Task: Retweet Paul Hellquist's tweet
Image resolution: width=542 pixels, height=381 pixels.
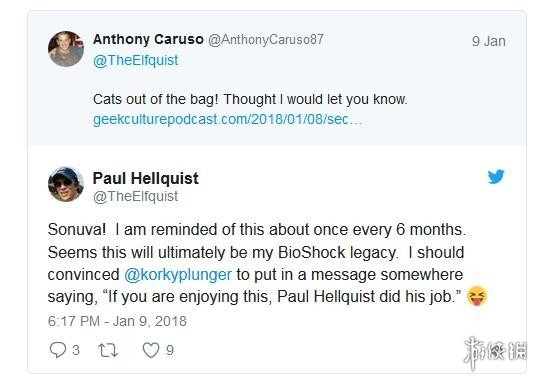Action: click(x=108, y=350)
